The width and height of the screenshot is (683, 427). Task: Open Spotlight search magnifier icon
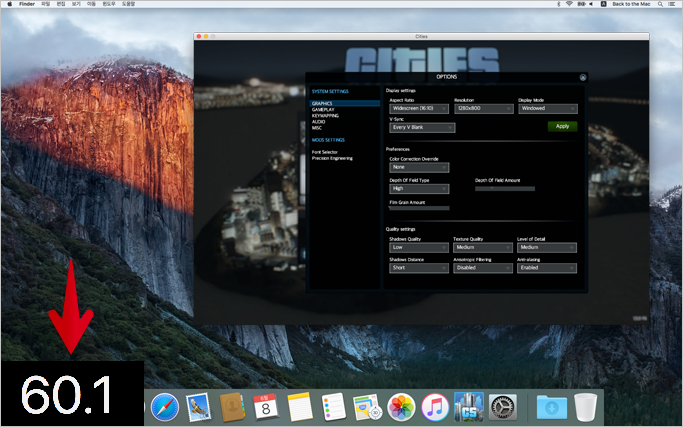[x=660, y=4]
